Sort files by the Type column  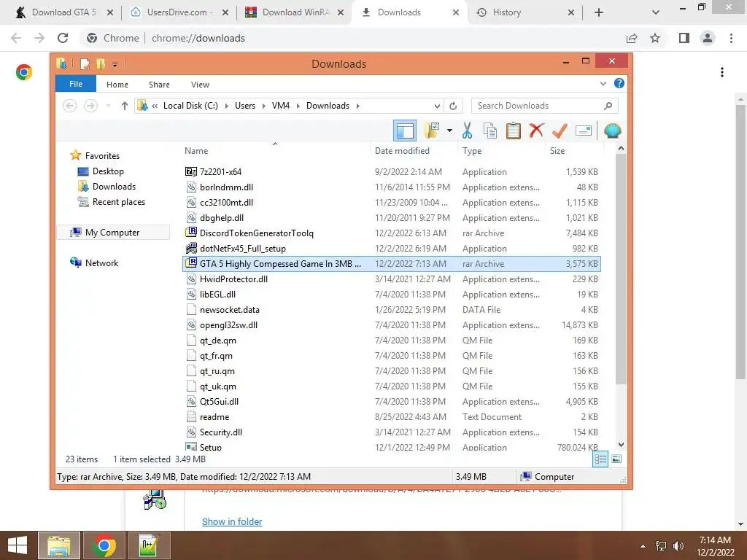tap(472, 151)
